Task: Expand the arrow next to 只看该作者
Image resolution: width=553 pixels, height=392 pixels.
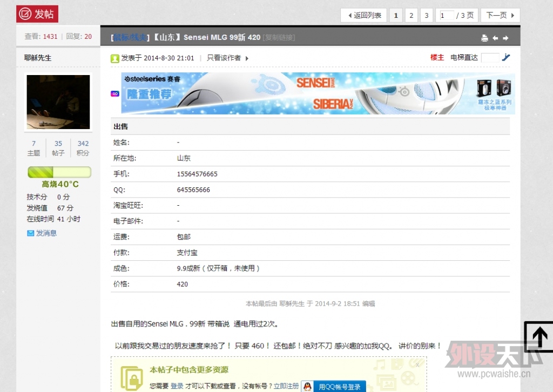Action: coord(247,58)
